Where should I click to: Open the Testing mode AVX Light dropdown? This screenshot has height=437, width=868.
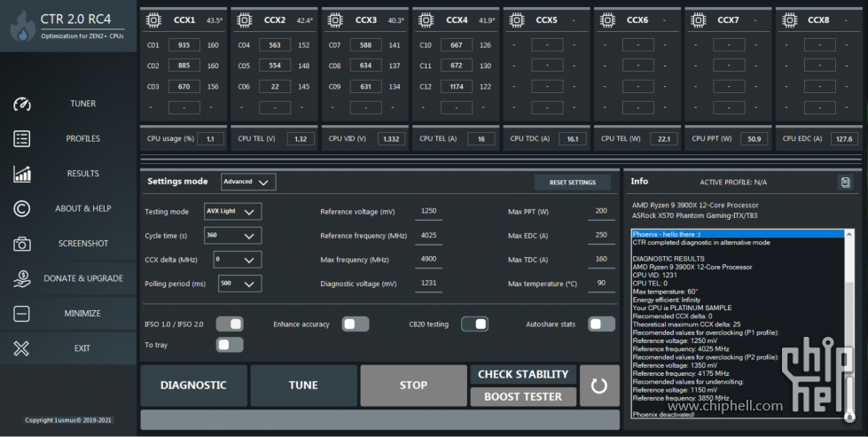pos(232,211)
